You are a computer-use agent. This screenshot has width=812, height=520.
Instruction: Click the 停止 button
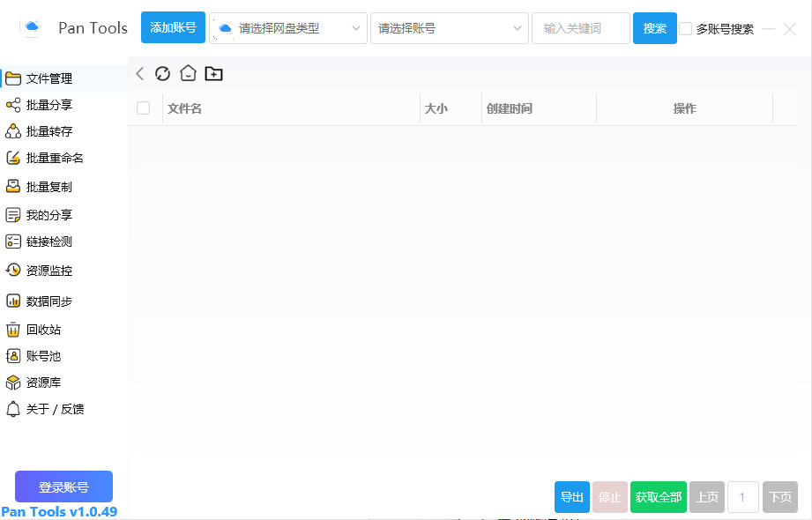[610, 497]
